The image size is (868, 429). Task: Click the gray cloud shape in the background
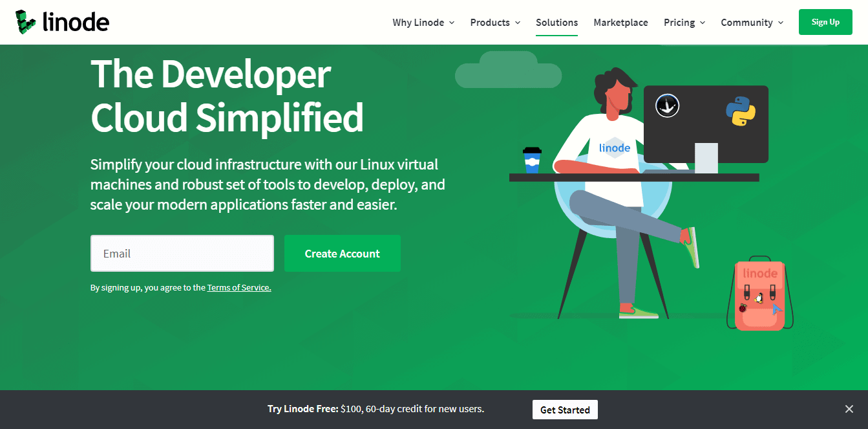508,71
